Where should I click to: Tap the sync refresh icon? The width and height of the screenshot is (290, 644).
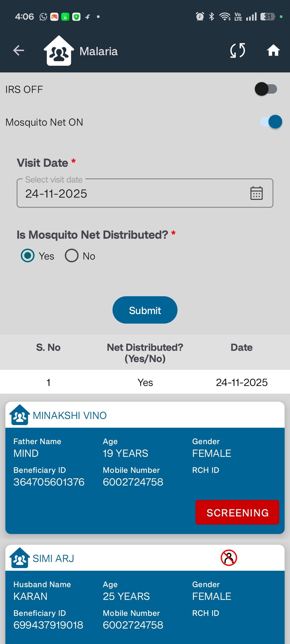238,50
